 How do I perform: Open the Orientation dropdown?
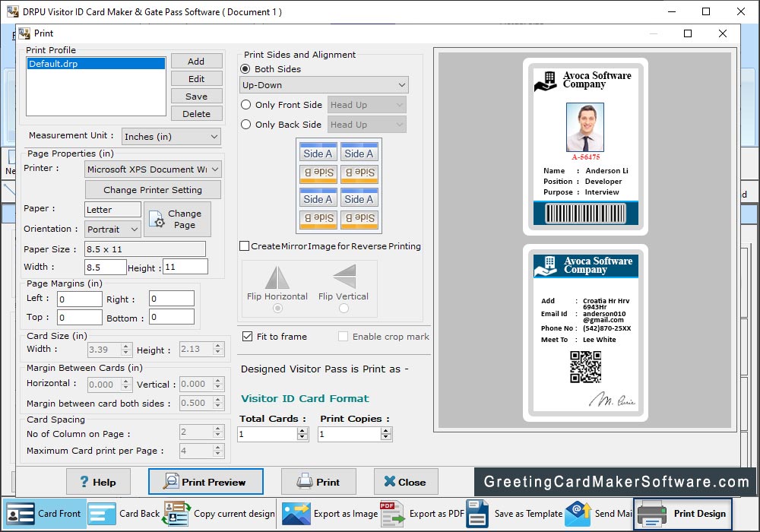click(113, 230)
